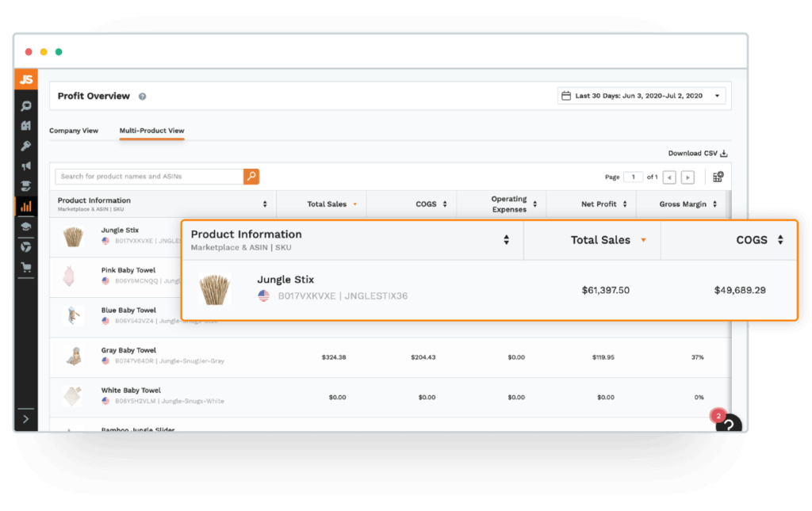
Task: Go to next page arrow
Action: tap(688, 177)
